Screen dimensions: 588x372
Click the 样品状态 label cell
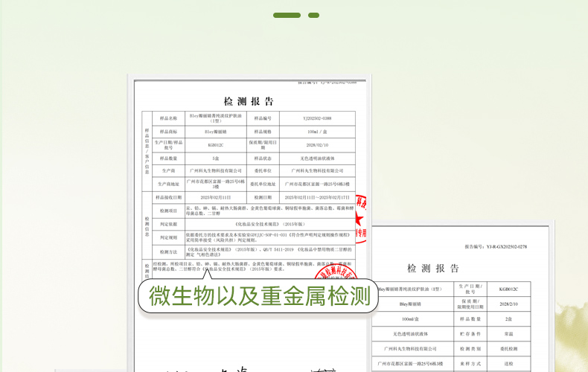point(263,158)
